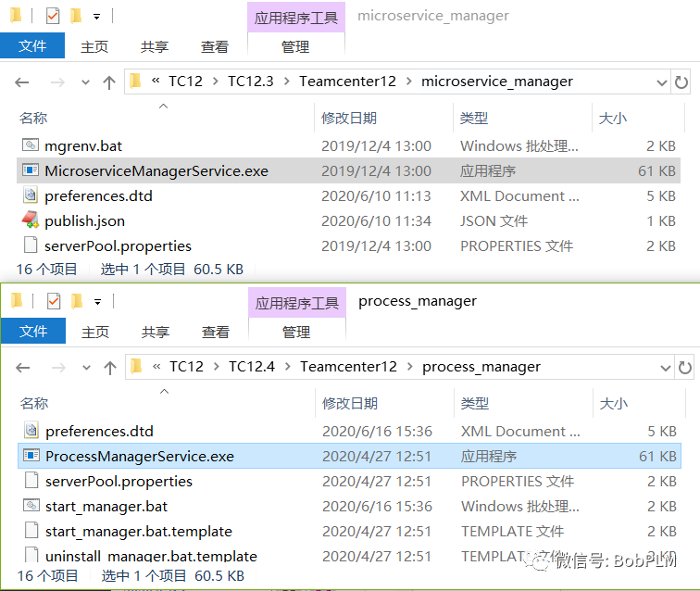Sort by 名称 column in process_manager window

pos(34,403)
